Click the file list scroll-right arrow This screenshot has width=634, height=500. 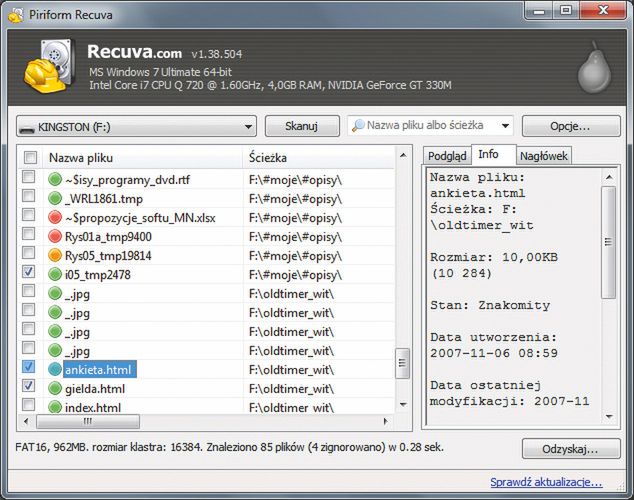pos(386,422)
